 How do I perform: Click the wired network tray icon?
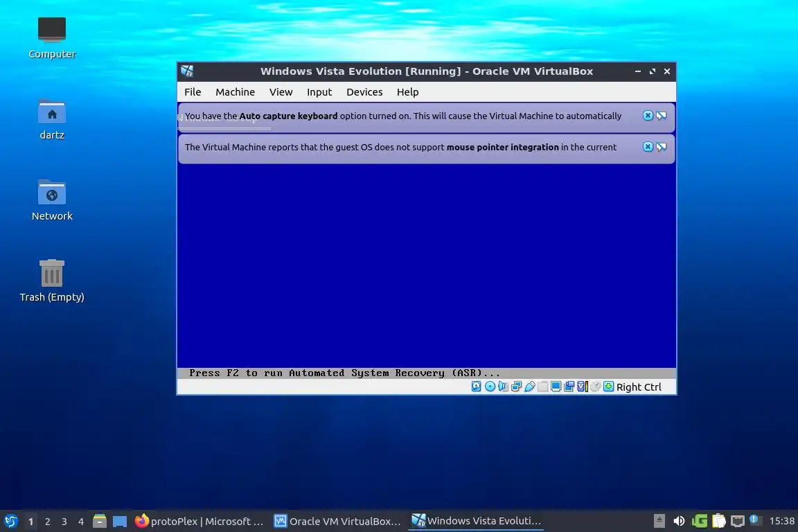coord(738,521)
